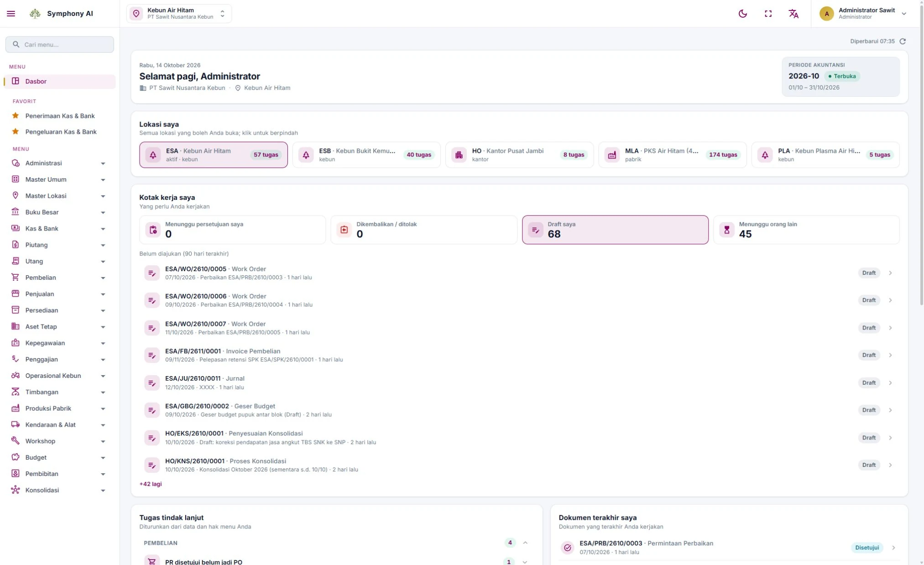The height and width of the screenshot is (565, 924).
Task: Open the Kebun Air Hitam location selector
Action: pos(179,14)
